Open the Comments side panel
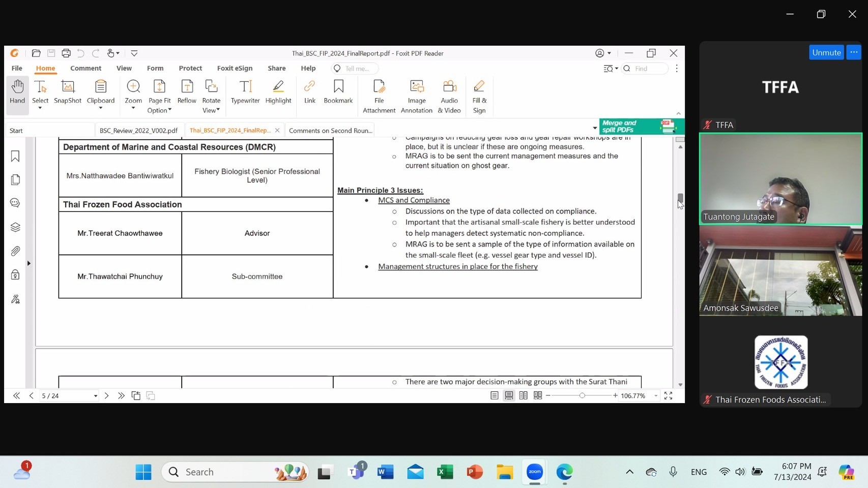This screenshot has height=488, width=868. point(15,203)
